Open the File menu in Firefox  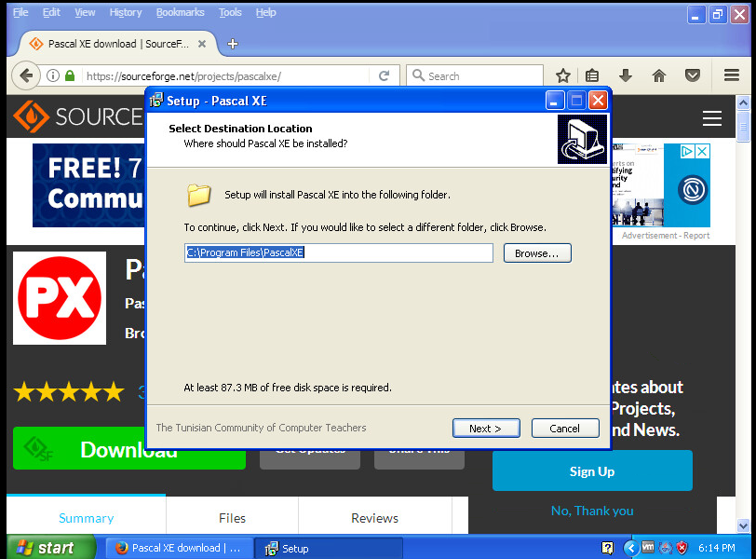20,12
